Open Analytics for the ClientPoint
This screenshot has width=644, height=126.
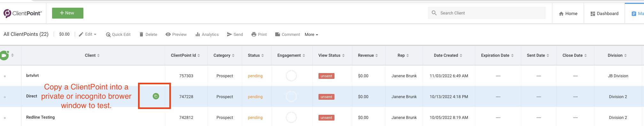207,34
